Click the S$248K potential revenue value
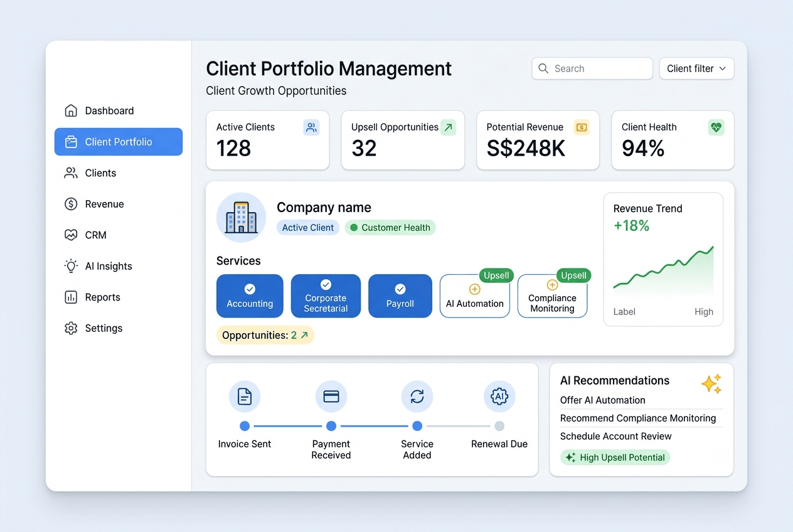793x532 pixels. pyautogui.click(x=526, y=149)
